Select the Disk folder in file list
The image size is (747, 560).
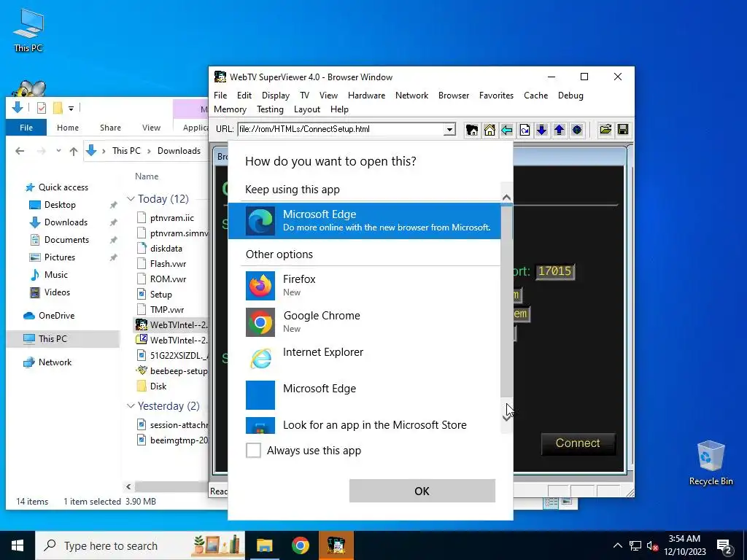point(158,386)
